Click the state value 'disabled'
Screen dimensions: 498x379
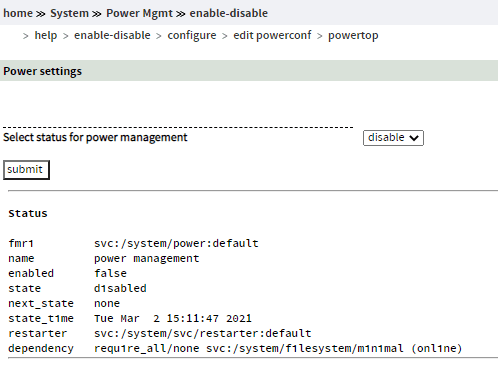coord(120,288)
